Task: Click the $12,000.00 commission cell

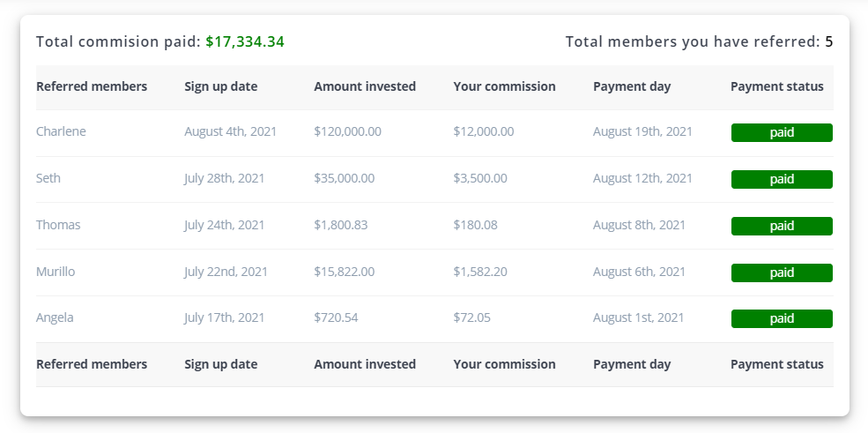Action: click(483, 131)
